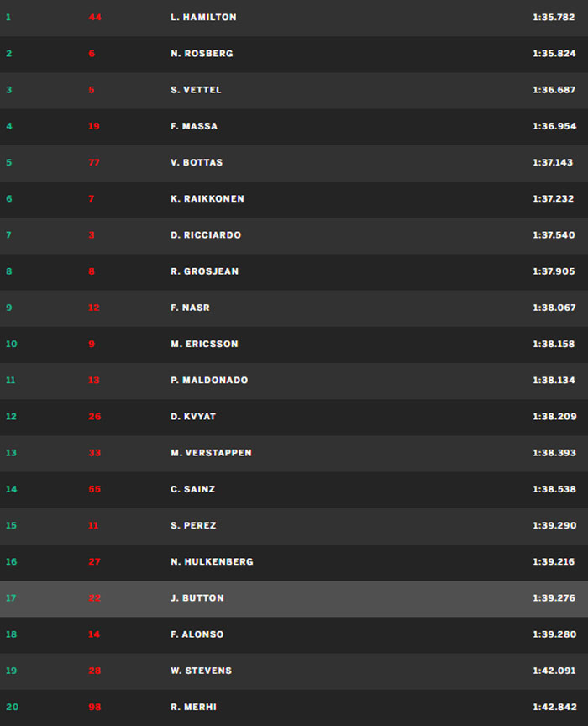Click C. SAINZ's lap time 1:38.538

(554, 489)
